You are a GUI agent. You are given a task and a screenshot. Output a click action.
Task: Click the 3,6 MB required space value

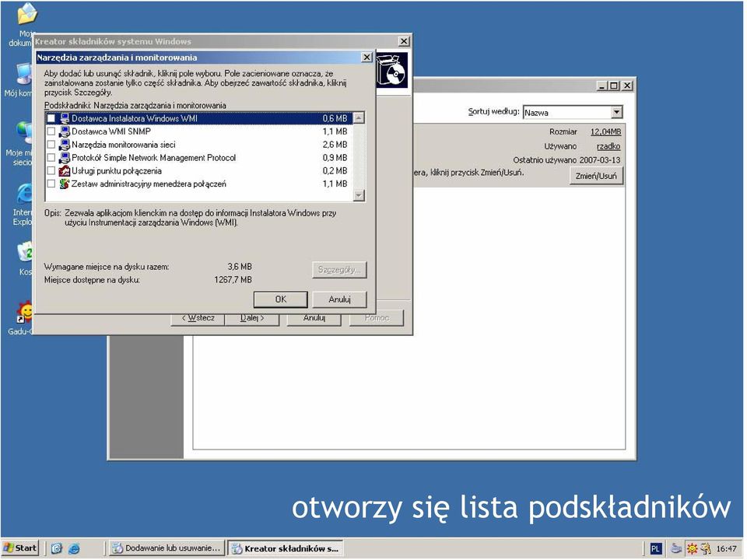click(x=240, y=267)
